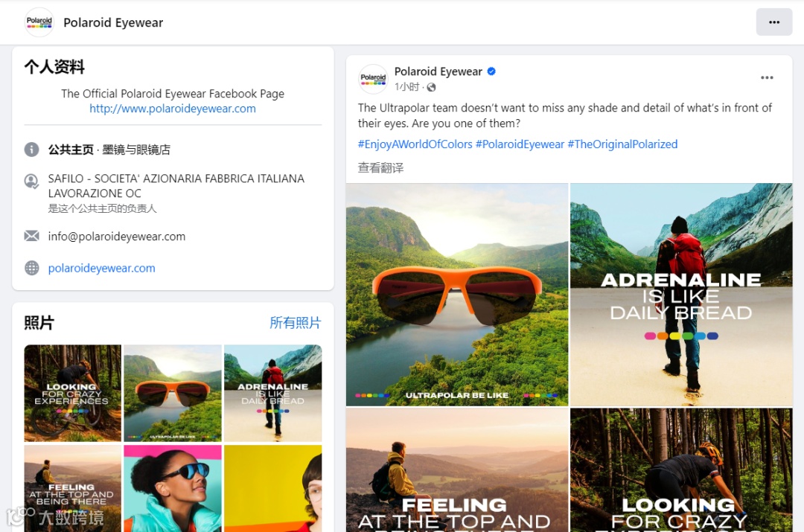The height and width of the screenshot is (532, 804).
Task: Click the envelope icon beside the email address
Action: point(31,236)
